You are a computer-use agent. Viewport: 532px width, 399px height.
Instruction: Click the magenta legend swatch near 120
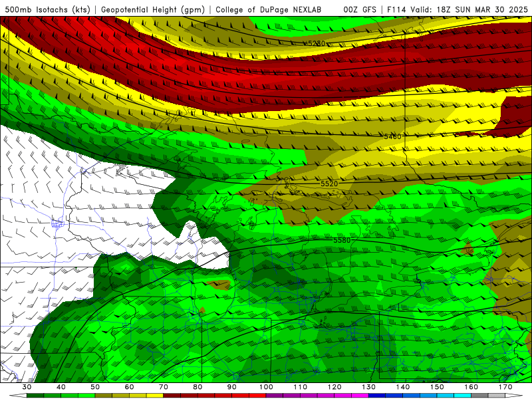[343, 396]
